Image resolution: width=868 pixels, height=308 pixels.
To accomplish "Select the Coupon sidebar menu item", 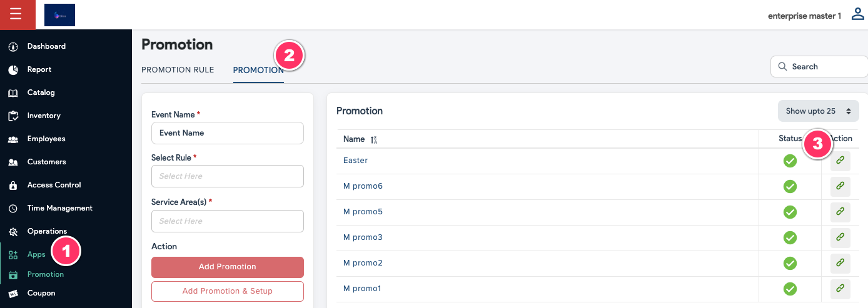I will click(41, 293).
